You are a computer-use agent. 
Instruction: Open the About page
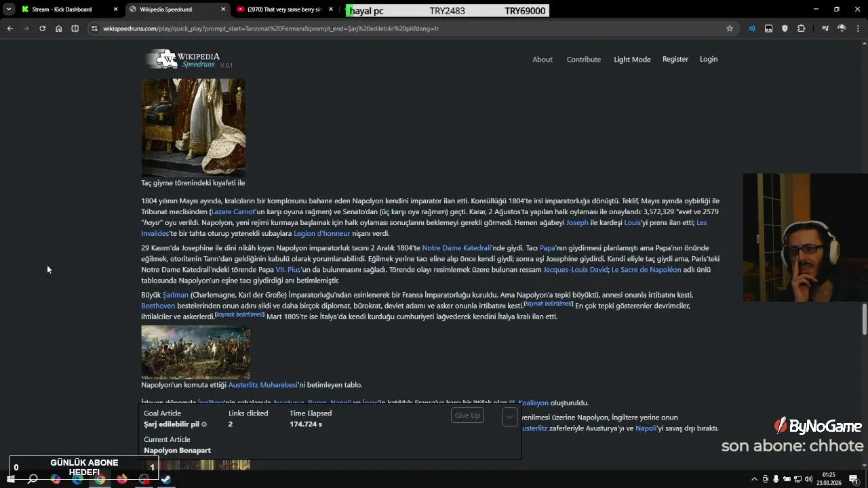coord(542,60)
